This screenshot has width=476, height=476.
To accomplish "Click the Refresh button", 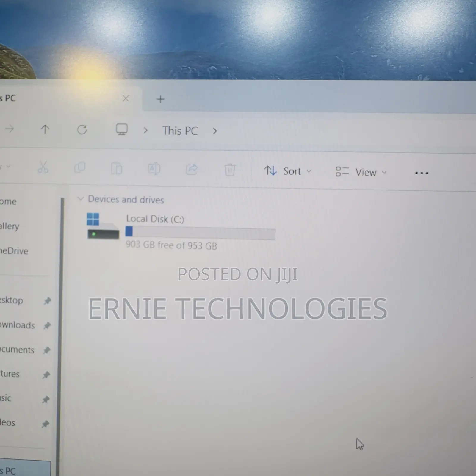I will pos(82,130).
